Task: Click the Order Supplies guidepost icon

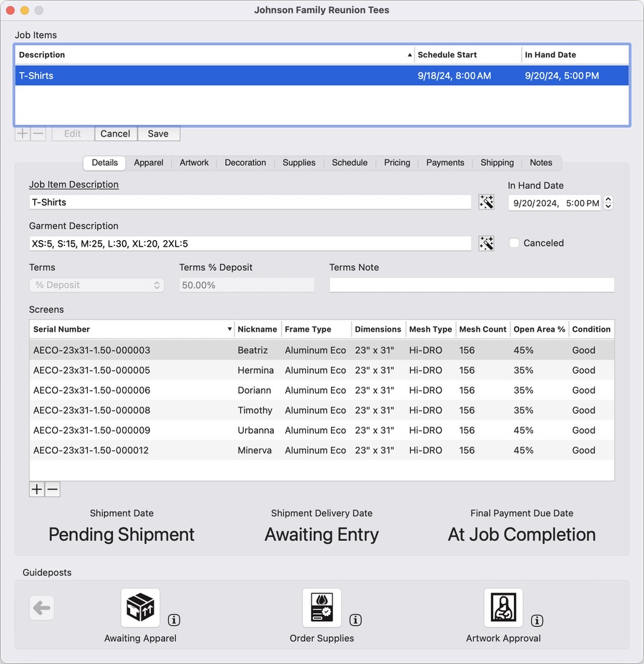Action: pyautogui.click(x=322, y=608)
